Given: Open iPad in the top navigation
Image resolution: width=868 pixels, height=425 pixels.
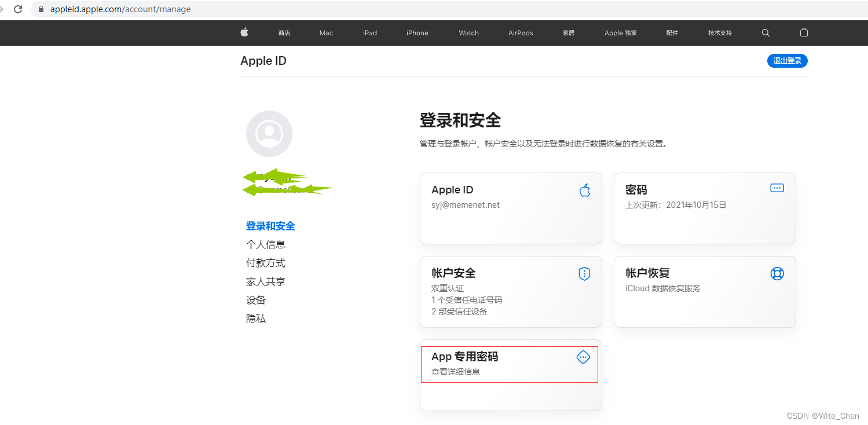Looking at the screenshot, I should pos(370,33).
